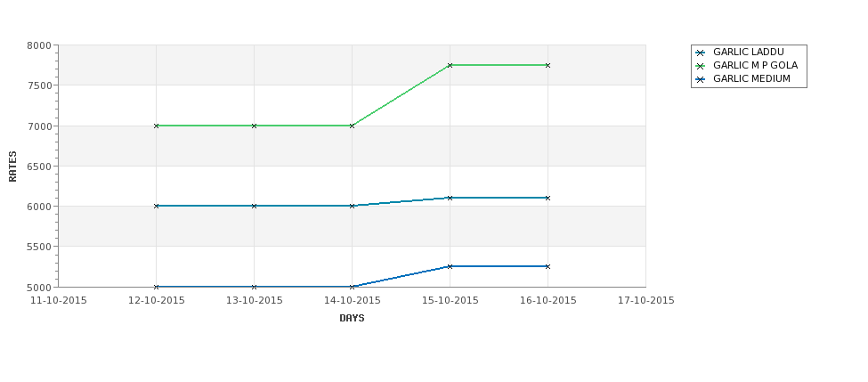Click the 15-10-2015 x-axis date label
Screen dimensions: 868x382
point(450,301)
